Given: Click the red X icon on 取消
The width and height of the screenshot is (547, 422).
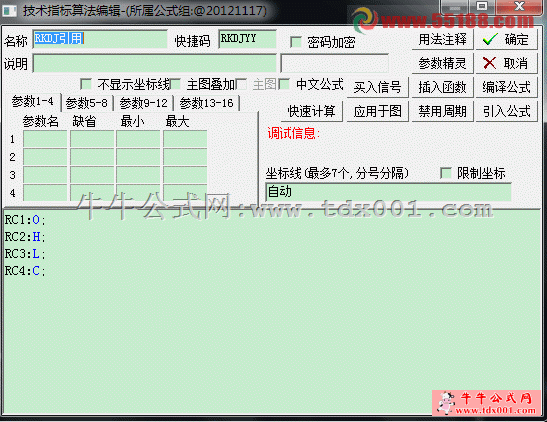Looking at the screenshot, I should (489, 63).
